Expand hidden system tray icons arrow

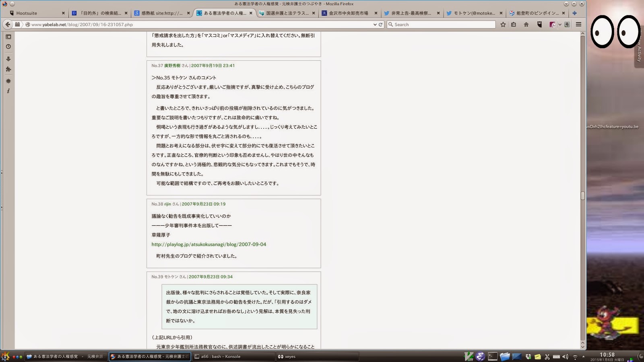[x=584, y=356]
